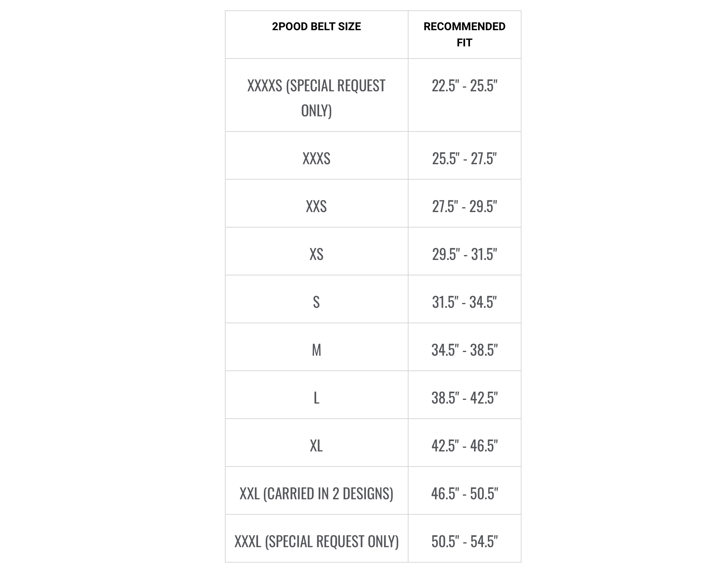Select the S belt size cell
The width and height of the screenshot is (728, 570).
(x=317, y=299)
